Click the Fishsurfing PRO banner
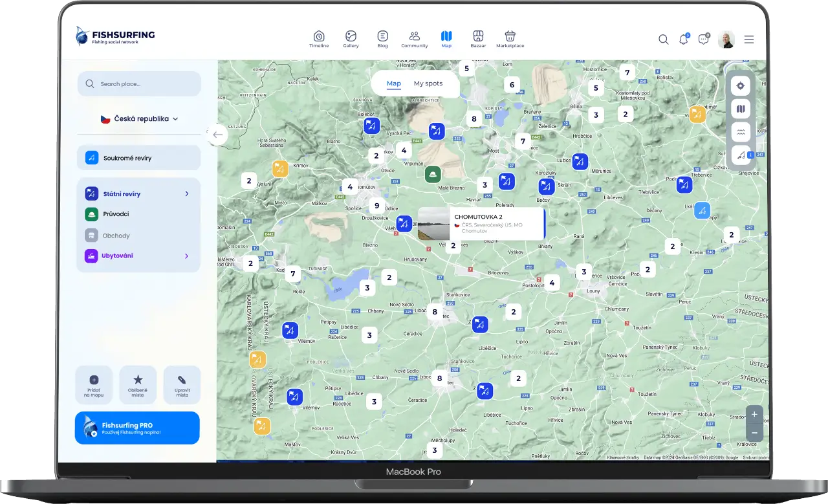 click(x=137, y=428)
